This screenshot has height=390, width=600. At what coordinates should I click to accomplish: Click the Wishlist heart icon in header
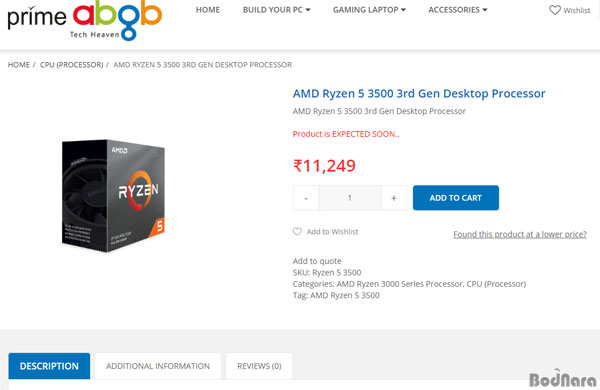554,10
